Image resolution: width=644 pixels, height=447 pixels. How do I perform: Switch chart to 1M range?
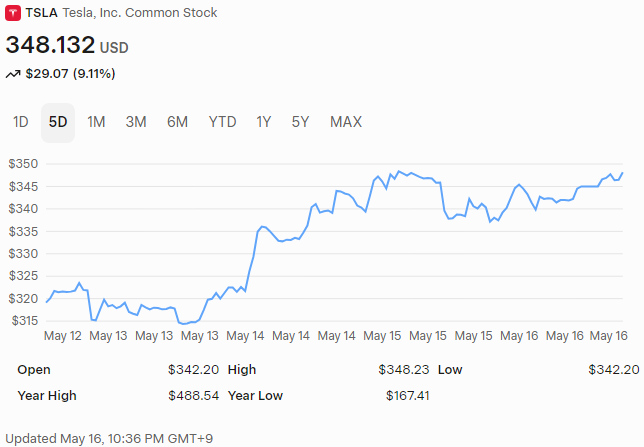pyautogui.click(x=96, y=122)
